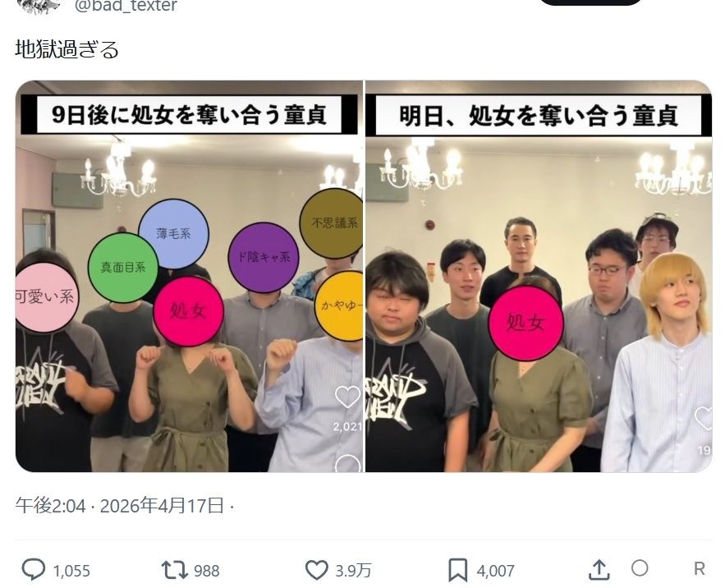Image resolution: width=725 pixels, height=588 pixels.
Task: Click the purple ド陰キャ系 circle
Action: coord(264,257)
